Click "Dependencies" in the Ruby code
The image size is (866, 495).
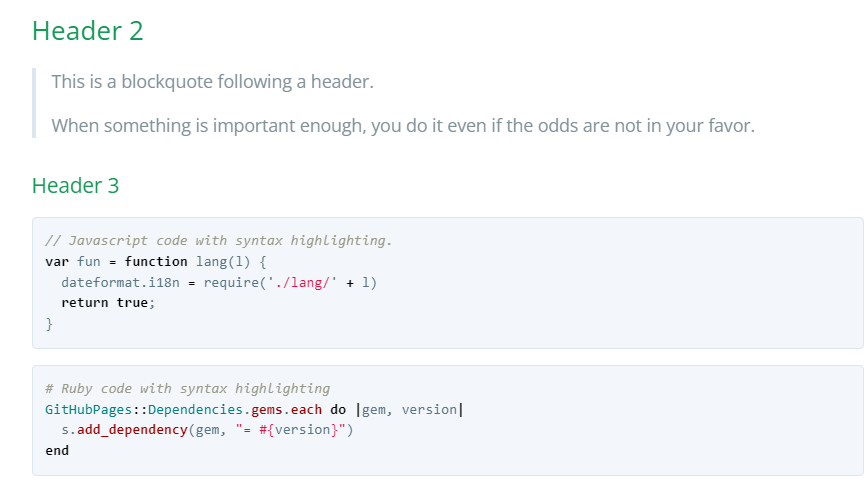194,409
